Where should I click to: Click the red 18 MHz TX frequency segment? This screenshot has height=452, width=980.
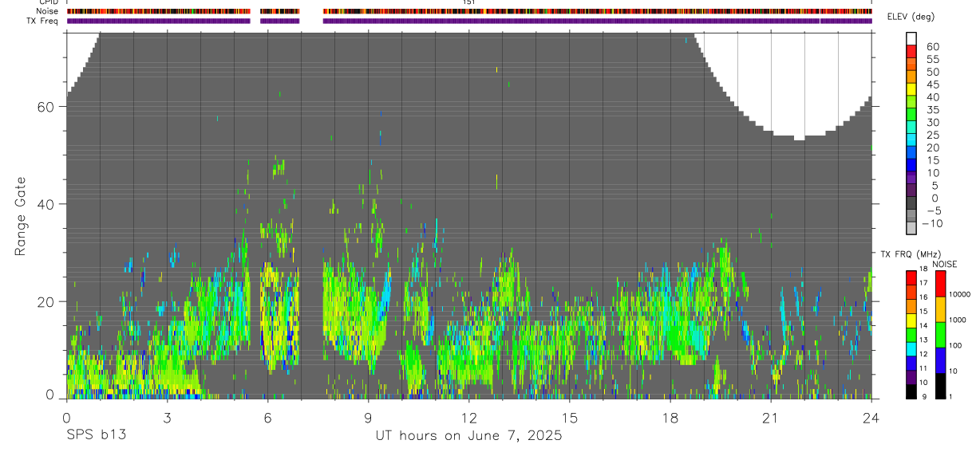(x=911, y=277)
